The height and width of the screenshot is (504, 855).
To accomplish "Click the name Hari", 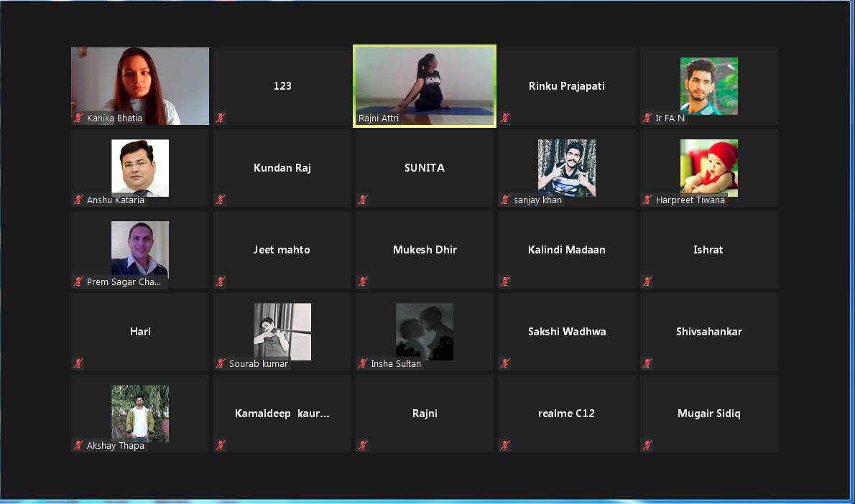I will [x=140, y=331].
